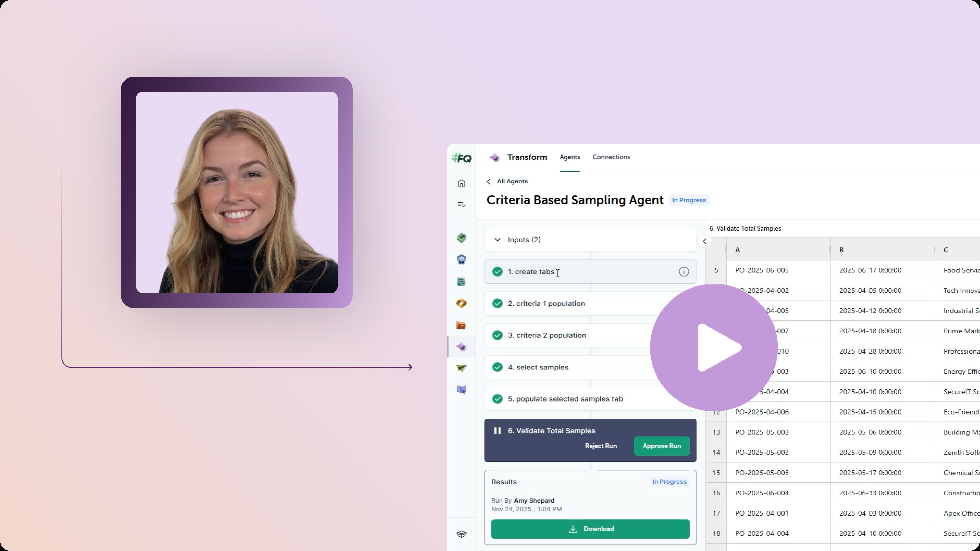
Task: Click the Approve Run button
Action: [661, 446]
